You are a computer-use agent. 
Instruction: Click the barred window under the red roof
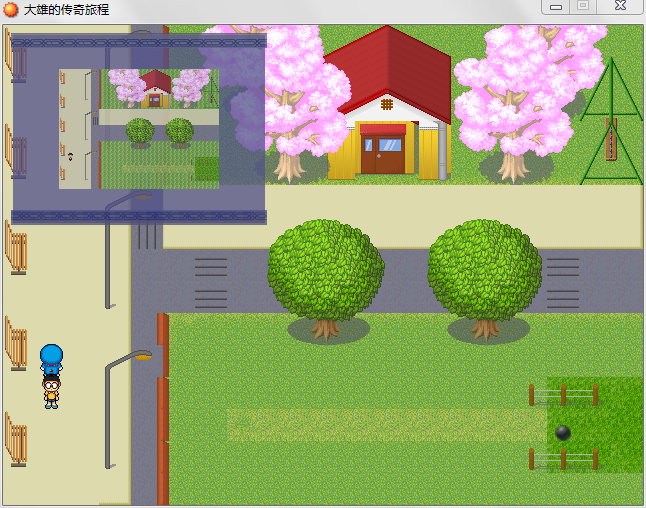[x=386, y=104]
